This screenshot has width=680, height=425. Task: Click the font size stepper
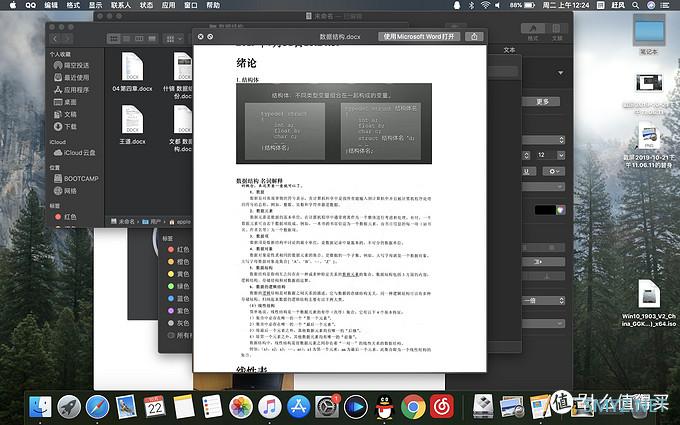pos(526,155)
